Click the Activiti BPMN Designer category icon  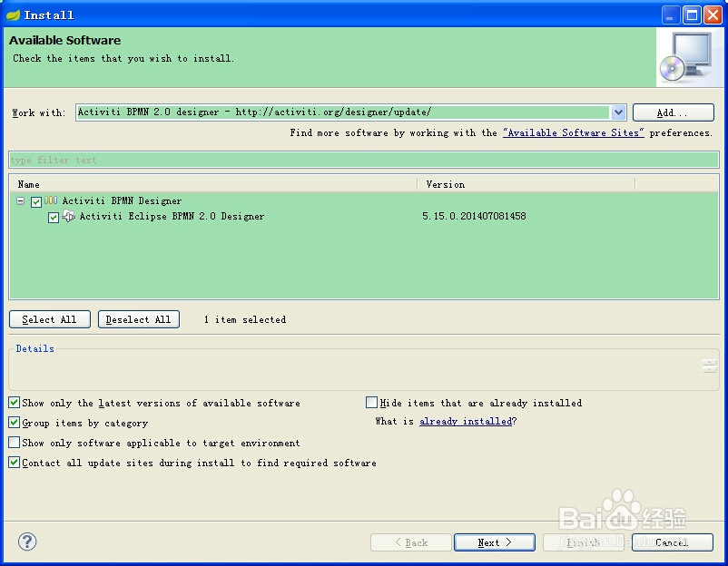(x=52, y=200)
